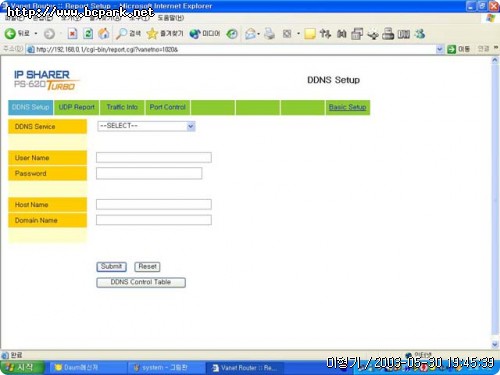The height and width of the screenshot is (375, 500).
Task: Click the yellow note toolbar icon
Action: pos(310,34)
